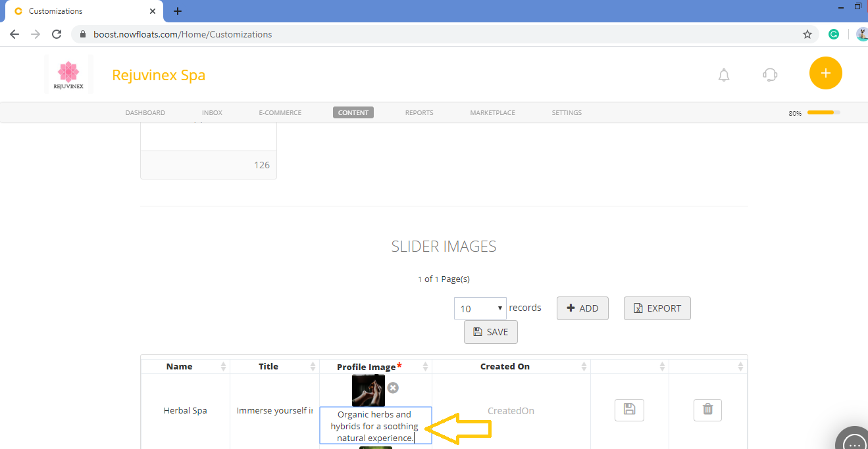Click the profile image description text field
Screen dimensions: 868x449
[x=375, y=426]
